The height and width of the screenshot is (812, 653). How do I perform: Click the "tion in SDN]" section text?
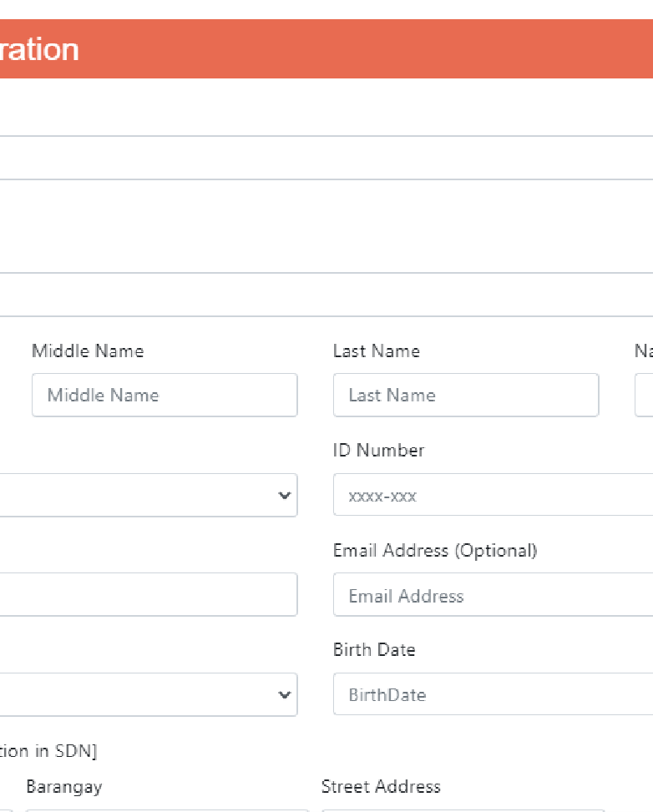point(48,751)
